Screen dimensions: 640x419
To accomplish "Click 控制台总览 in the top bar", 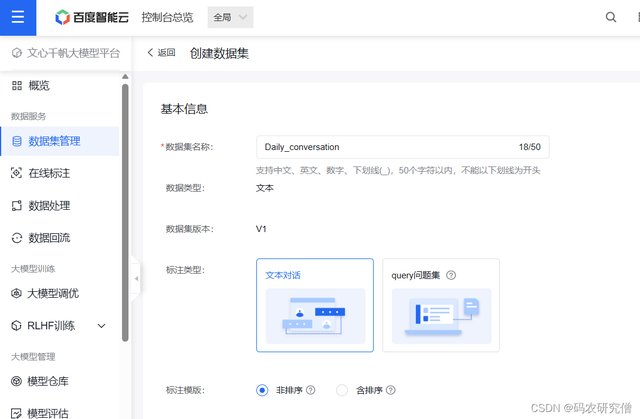I will point(169,17).
